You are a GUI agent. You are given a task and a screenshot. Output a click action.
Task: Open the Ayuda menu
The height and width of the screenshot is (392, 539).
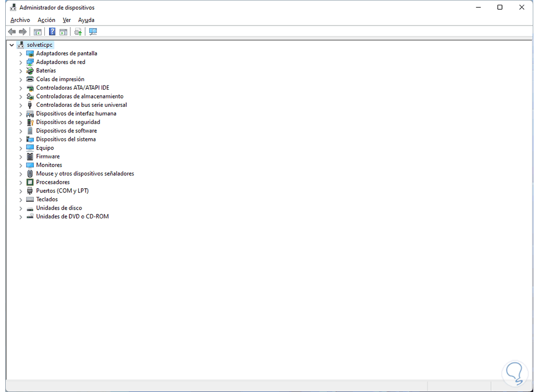click(87, 20)
